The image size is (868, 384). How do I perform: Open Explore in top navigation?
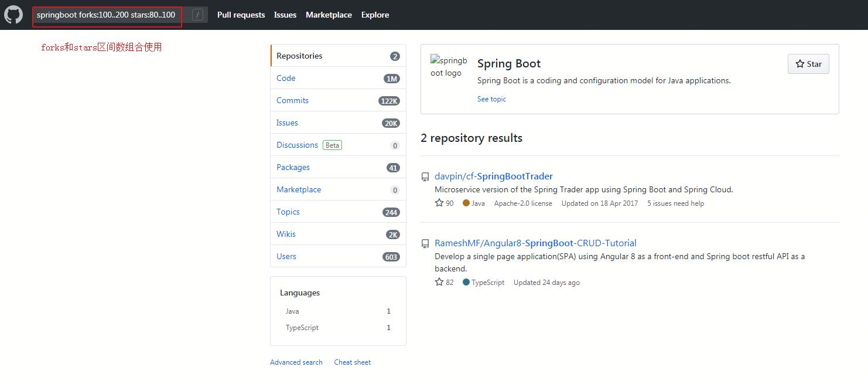(x=375, y=15)
